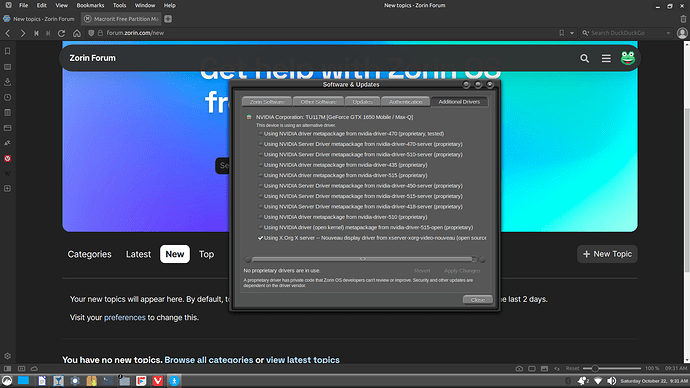The height and width of the screenshot is (388, 690).
Task: Expand the search engine dropdown arrow
Action: click(668, 33)
